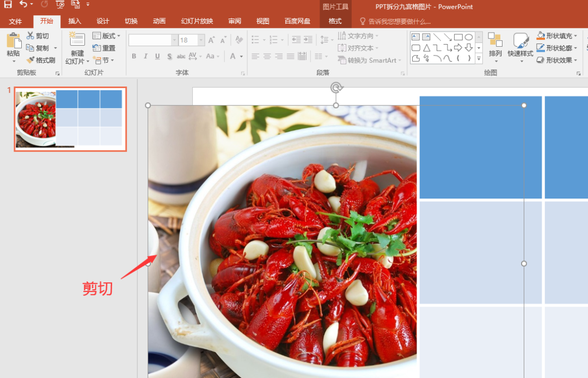Align text left
The height and width of the screenshot is (378, 588).
255,56
